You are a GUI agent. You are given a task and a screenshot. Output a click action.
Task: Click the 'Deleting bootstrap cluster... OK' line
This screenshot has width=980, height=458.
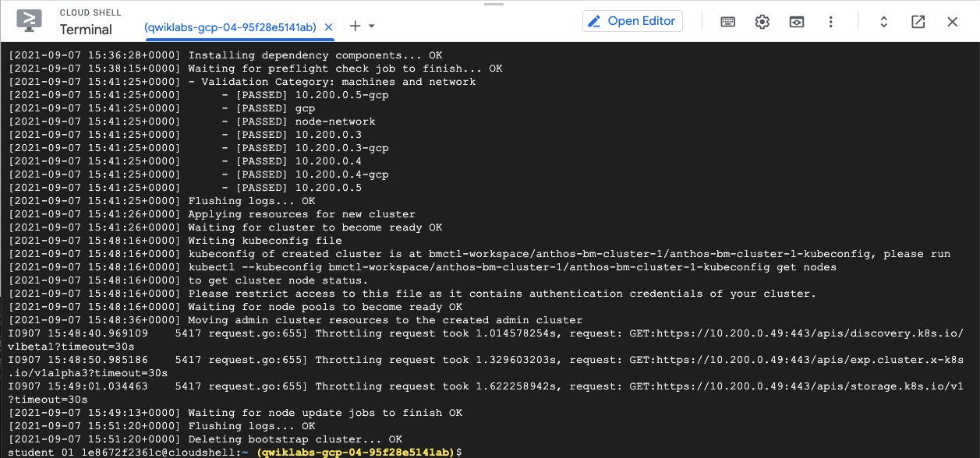pos(205,439)
